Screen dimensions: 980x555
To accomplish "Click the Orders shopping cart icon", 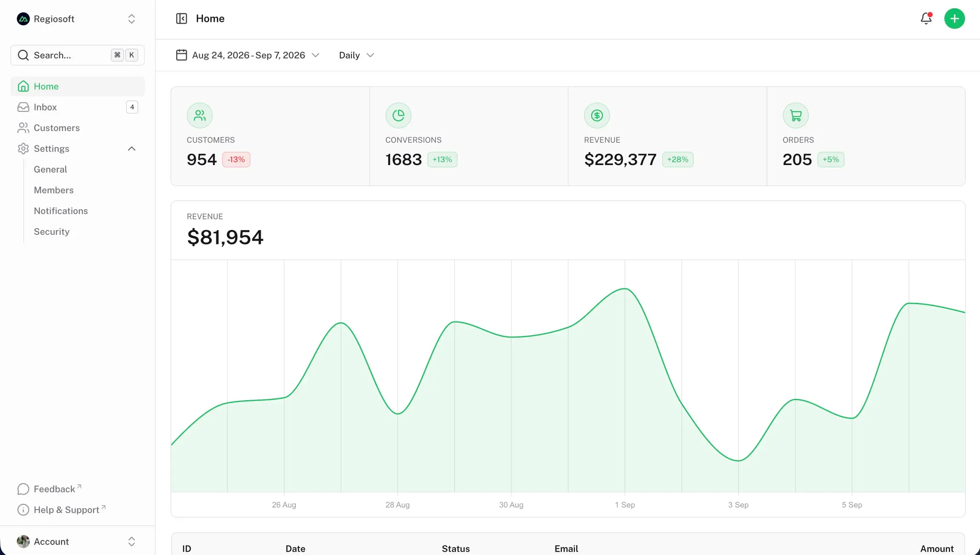I will coord(795,115).
